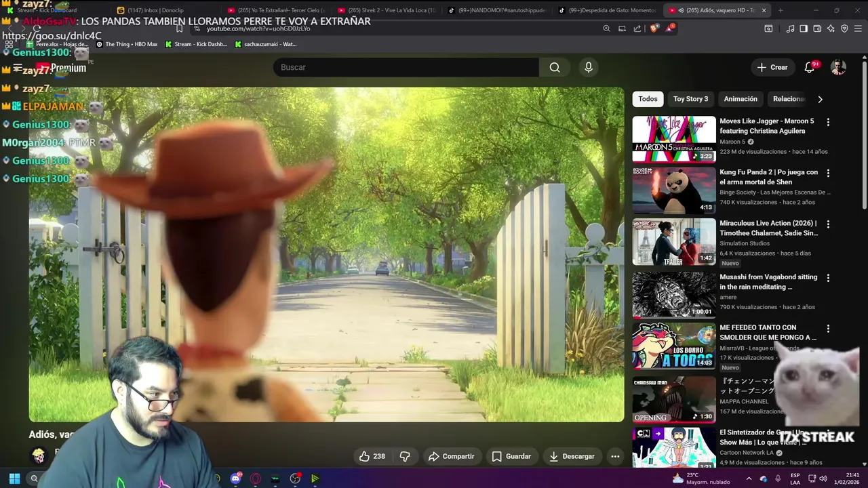
Task: Open the Brave wallet icon
Action: (817, 28)
